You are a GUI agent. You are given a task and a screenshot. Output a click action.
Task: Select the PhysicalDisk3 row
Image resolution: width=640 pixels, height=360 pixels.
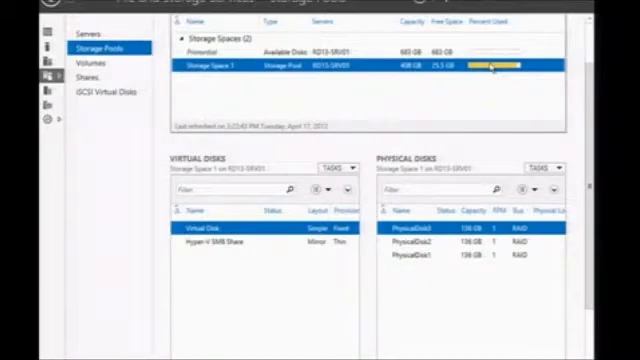(471, 228)
